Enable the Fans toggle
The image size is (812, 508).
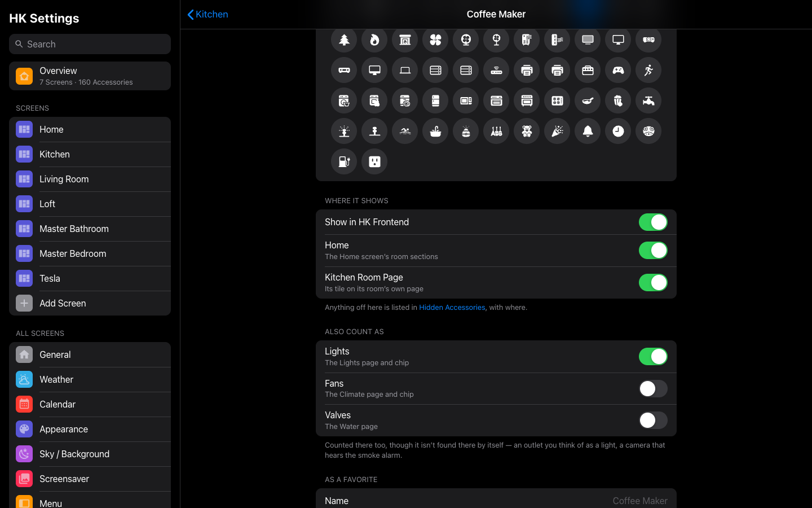click(x=653, y=388)
